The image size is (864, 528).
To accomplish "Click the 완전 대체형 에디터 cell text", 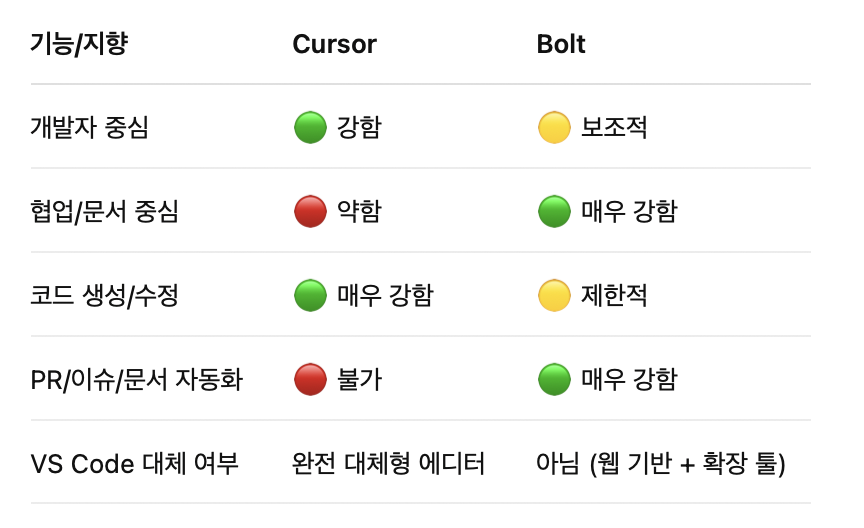I will coord(388,464).
